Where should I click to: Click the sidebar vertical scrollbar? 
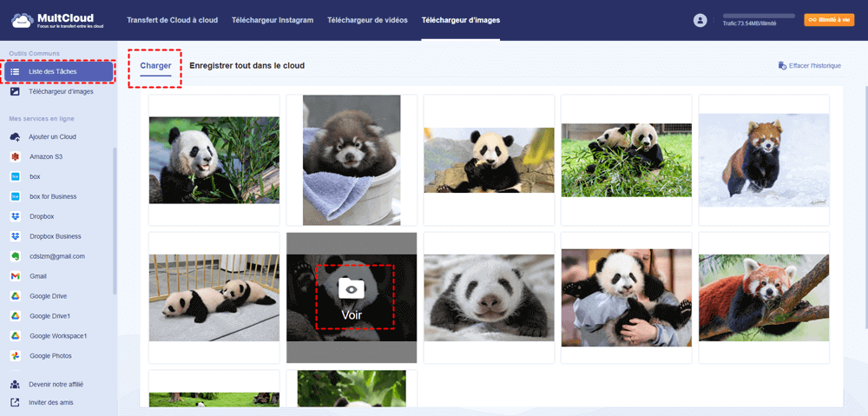click(115, 221)
